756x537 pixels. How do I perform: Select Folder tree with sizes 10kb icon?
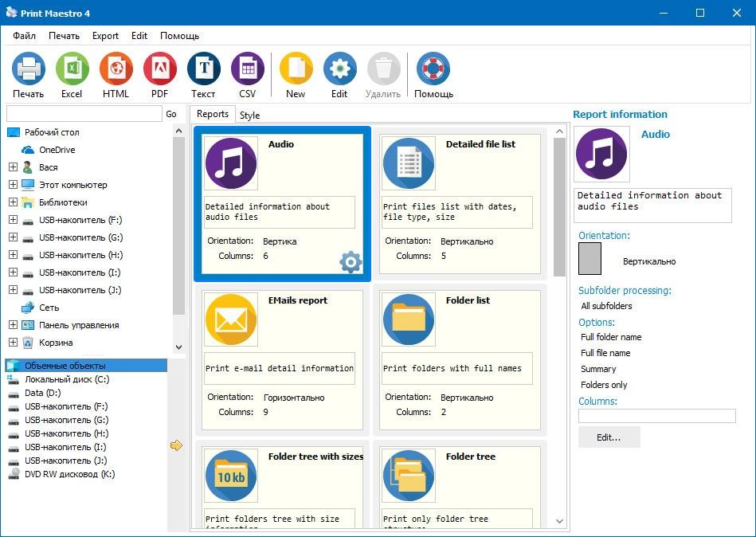pos(231,476)
